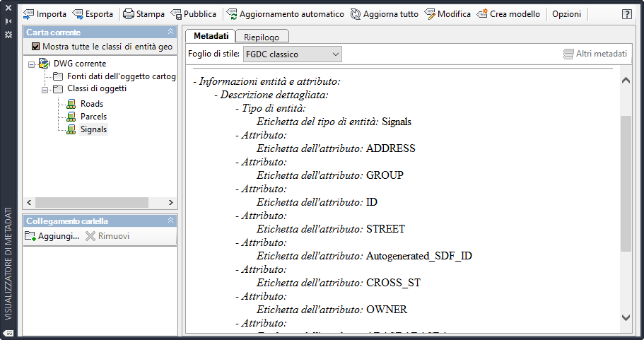Click the tree horizontal scrollbar thumb
The height and width of the screenshot is (340, 644).
tap(92, 202)
